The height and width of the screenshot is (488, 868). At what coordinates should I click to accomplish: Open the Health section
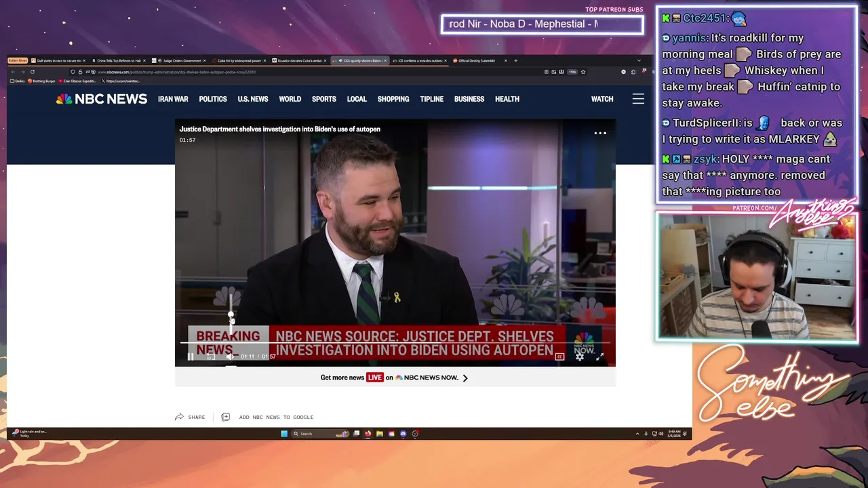(x=507, y=99)
